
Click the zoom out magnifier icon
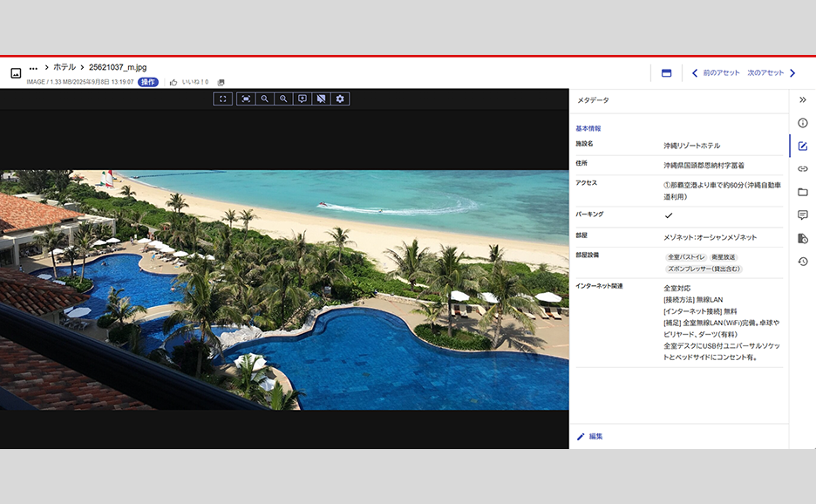(265, 99)
